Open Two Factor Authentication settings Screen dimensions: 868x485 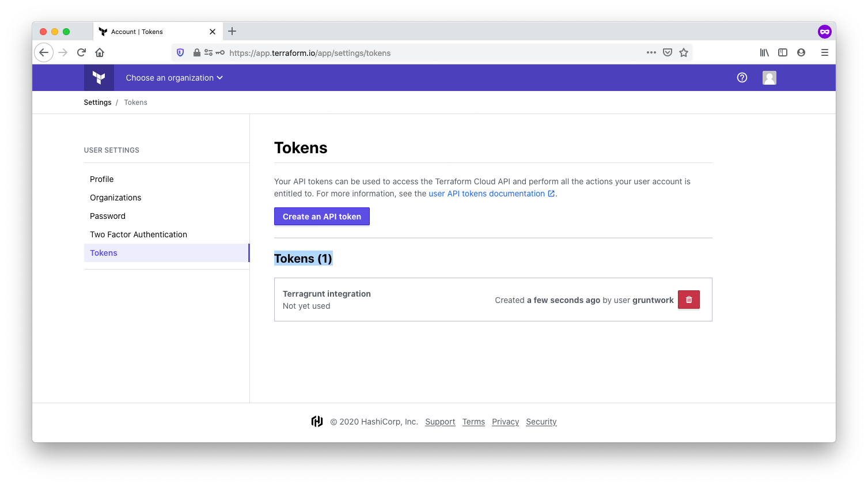[x=138, y=234]
